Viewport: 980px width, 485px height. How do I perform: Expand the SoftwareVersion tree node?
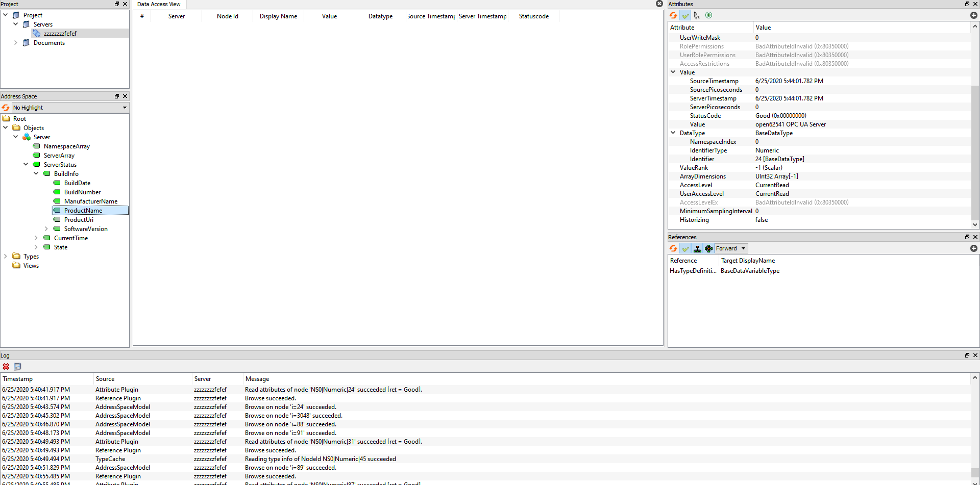coord(46,228)
